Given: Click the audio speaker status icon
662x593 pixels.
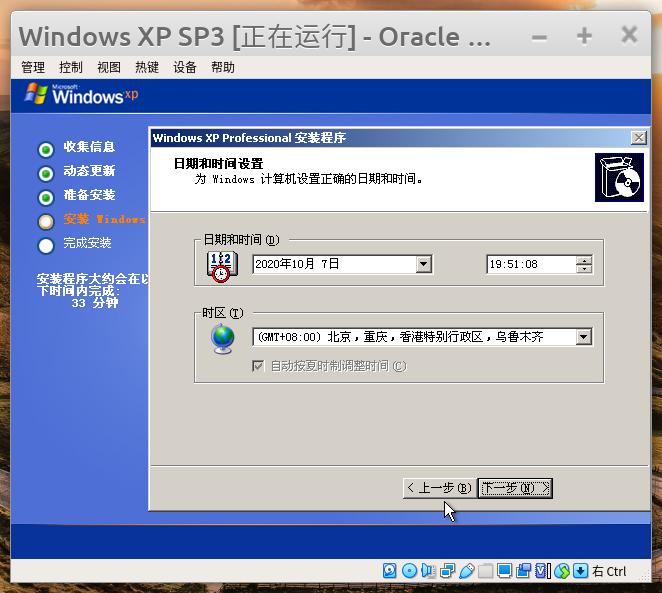Looking at the screenshot, I should click(429, 571).
